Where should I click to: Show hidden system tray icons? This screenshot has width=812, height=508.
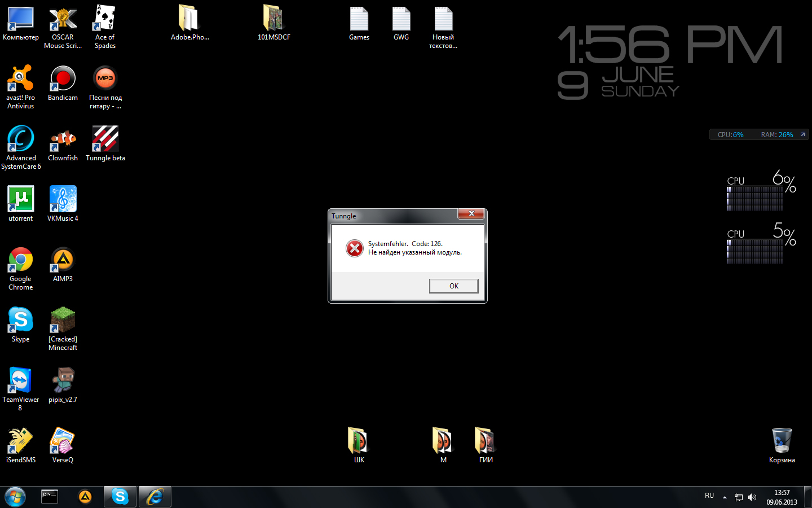pyautogui.click(x=725, y=497)
